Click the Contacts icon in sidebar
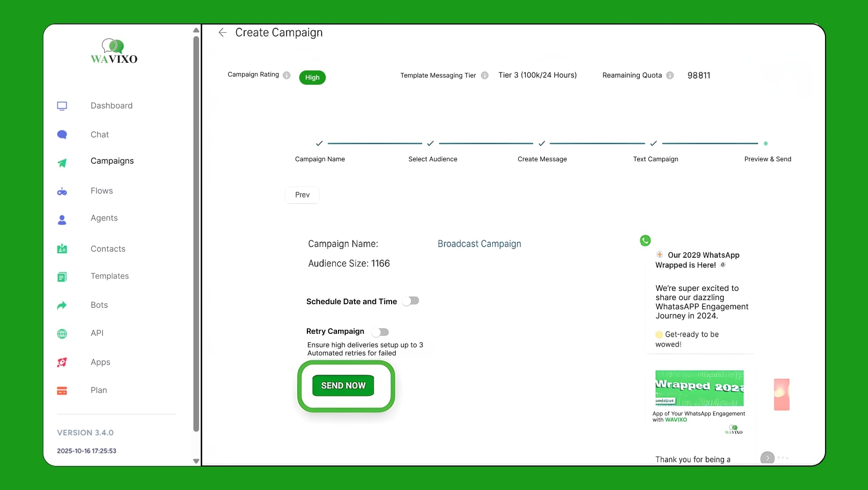This screenshot has height=490, width=868. [x=62, y=249]
